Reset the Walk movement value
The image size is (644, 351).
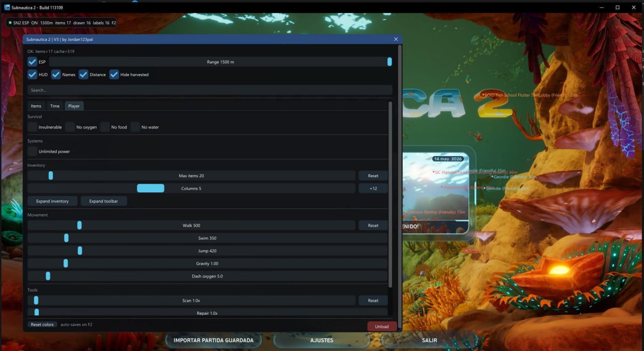[373, 226]
